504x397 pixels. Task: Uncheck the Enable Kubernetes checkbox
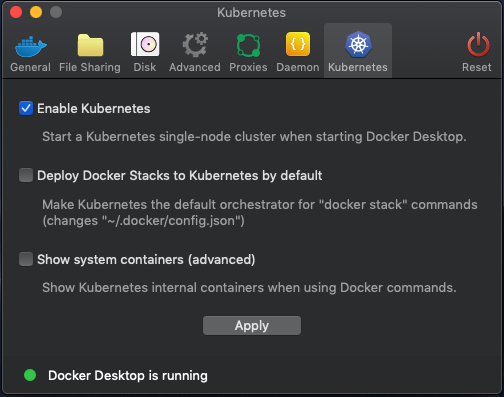click(x=26, y=108)
